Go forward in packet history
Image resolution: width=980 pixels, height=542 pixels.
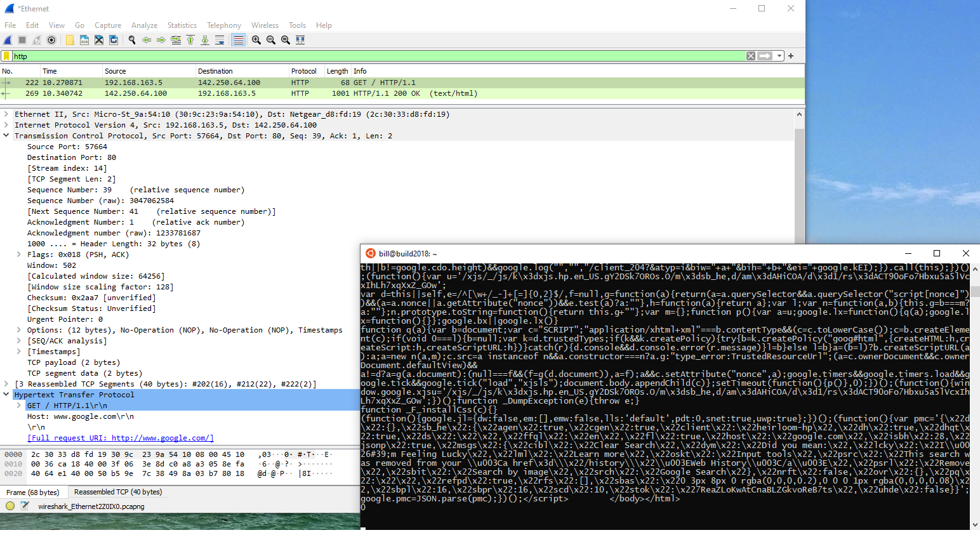(x=161, y=40)
